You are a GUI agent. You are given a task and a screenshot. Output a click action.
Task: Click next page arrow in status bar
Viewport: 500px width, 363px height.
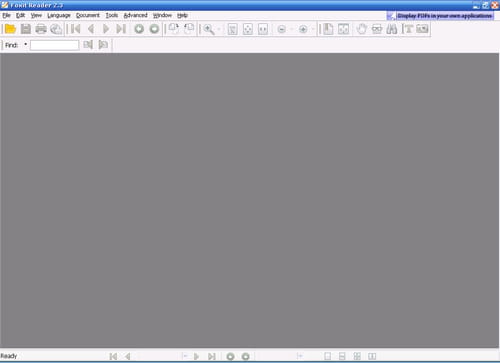click(196, 356)
